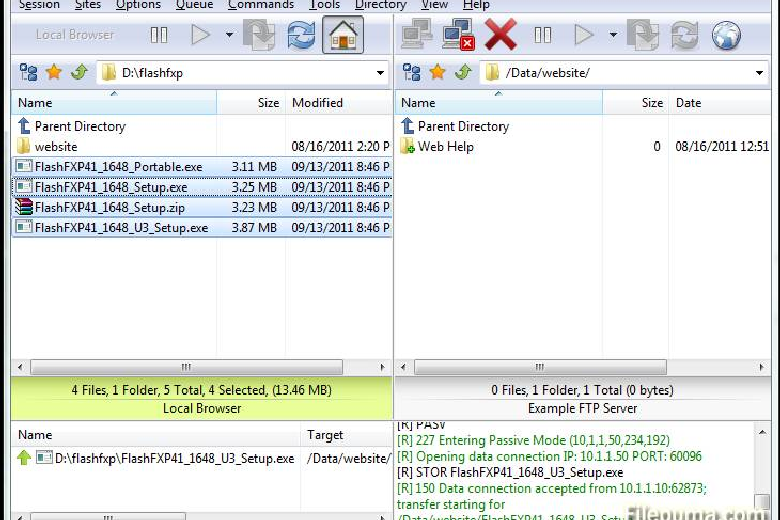Sort local files by Name column

click(114, 103)
